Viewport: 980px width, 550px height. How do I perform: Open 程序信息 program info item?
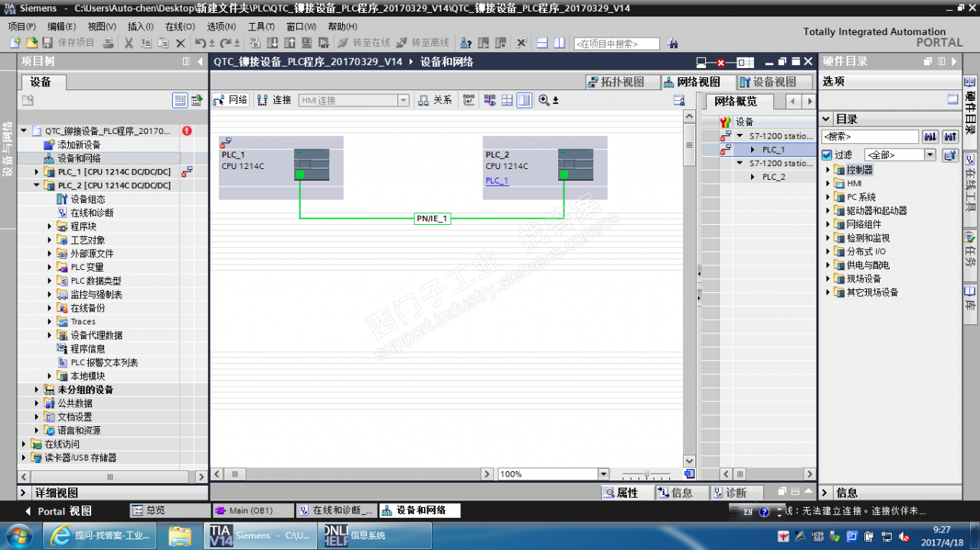pyautogui.click(x=88, y=349)
